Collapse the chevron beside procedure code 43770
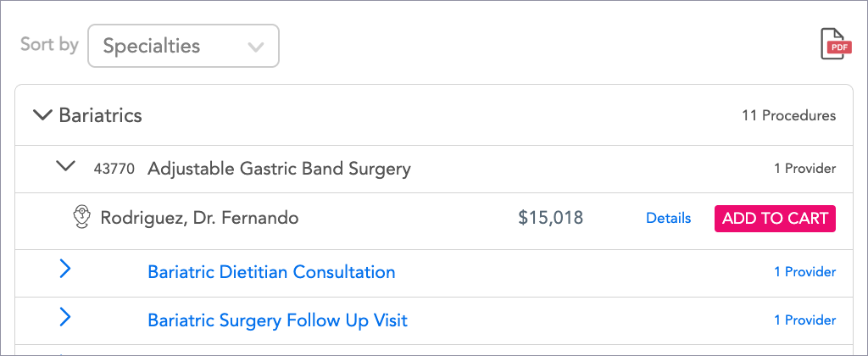The width and height of the screenshot is (868, 356). 65,166
